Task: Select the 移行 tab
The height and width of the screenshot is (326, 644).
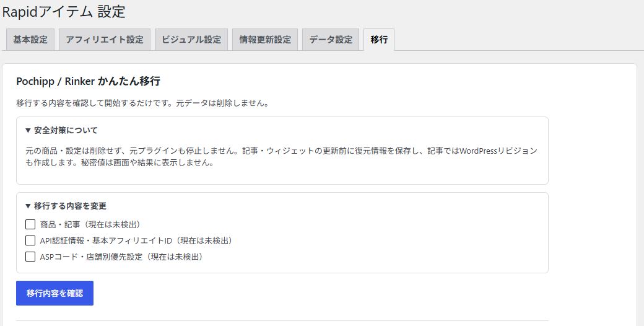Action: tap(379, 40)
